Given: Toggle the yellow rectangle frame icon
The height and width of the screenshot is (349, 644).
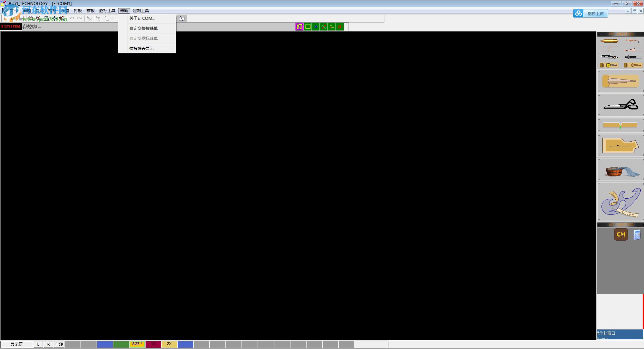Looking at the screenshot, I should (x=308, y=27).
